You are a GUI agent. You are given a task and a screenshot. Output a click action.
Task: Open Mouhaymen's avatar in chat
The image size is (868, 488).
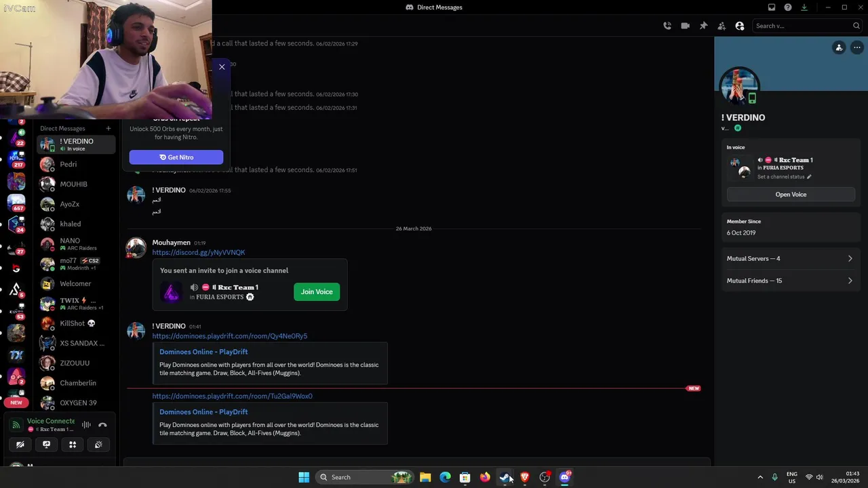(x=136, y=248)
